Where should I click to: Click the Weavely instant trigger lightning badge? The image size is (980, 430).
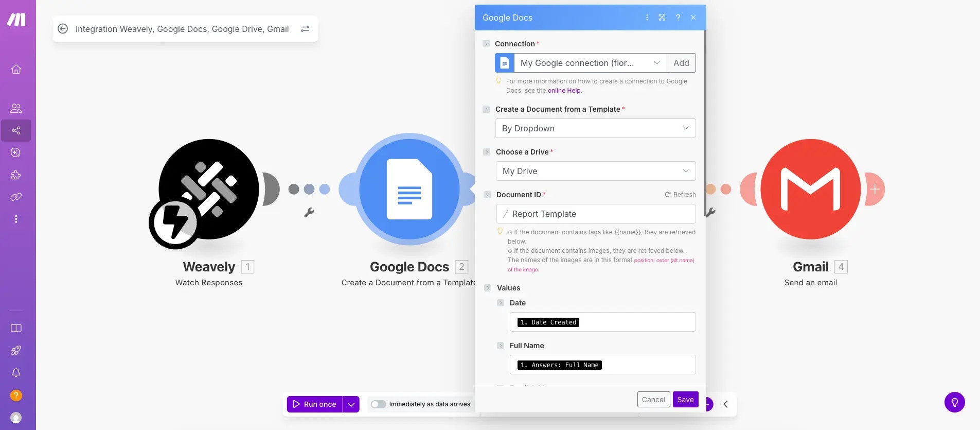tap(175, 223)
